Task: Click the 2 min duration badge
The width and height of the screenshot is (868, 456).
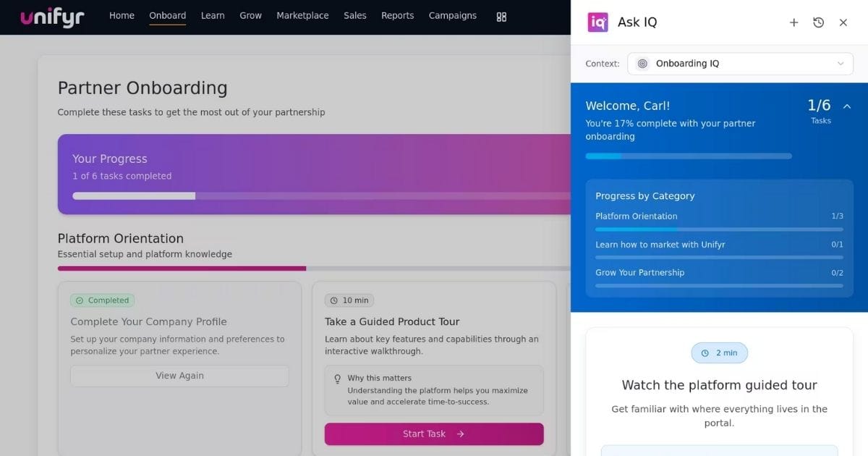Action: click(720, 353)
